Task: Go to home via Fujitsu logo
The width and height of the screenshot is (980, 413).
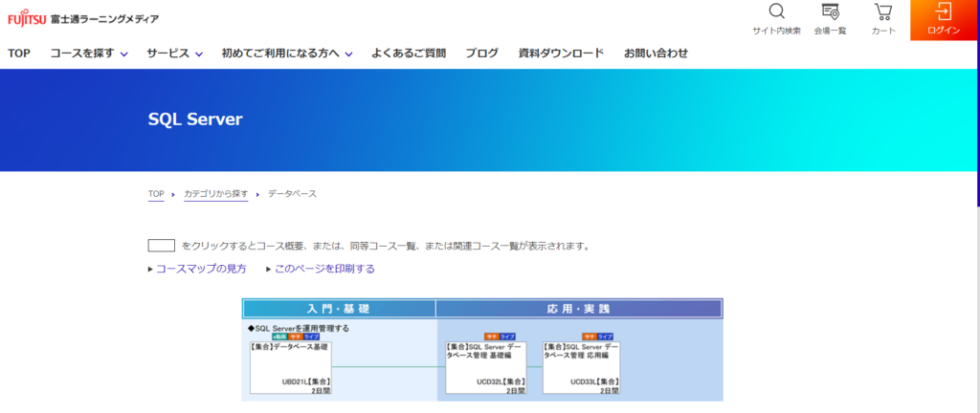Action: click(83, 19)
